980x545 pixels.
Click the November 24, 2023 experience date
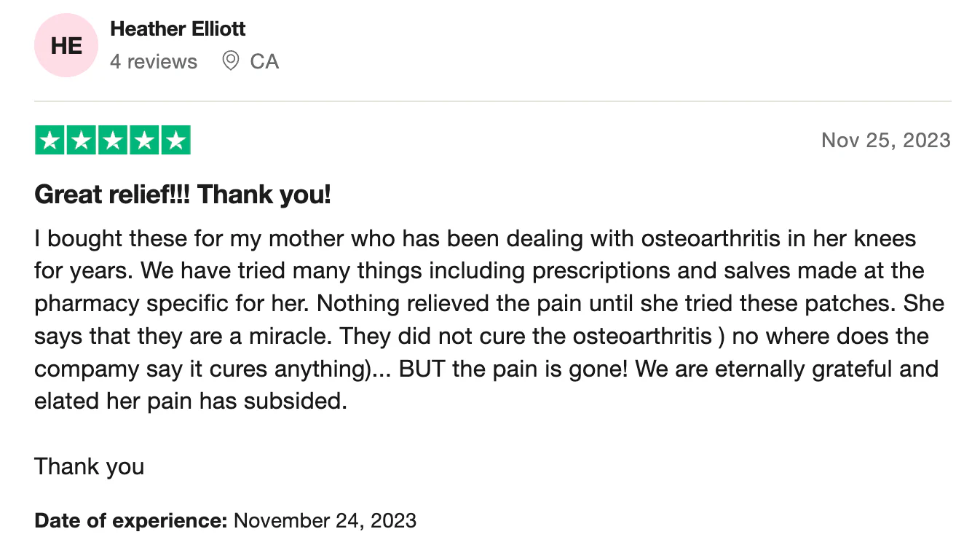coord(325,521)
